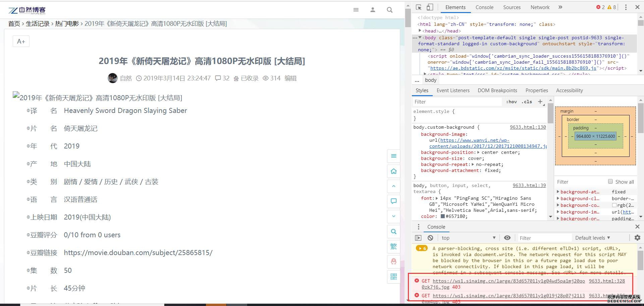Open the 热门电影 breadcrumb link
This screenshot has height=306, width=644.
click(67, 23)
